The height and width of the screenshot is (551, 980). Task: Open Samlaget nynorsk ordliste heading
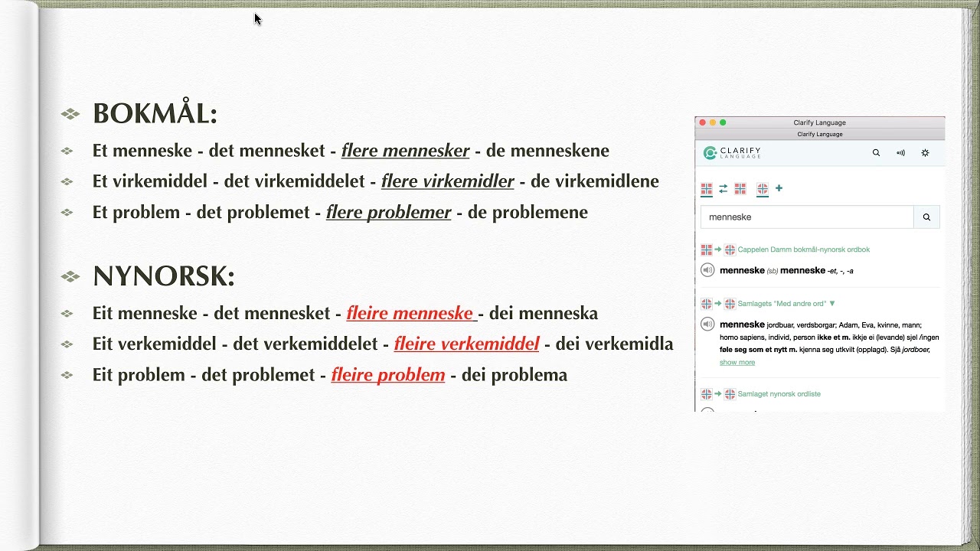click(x=779, y=394)
